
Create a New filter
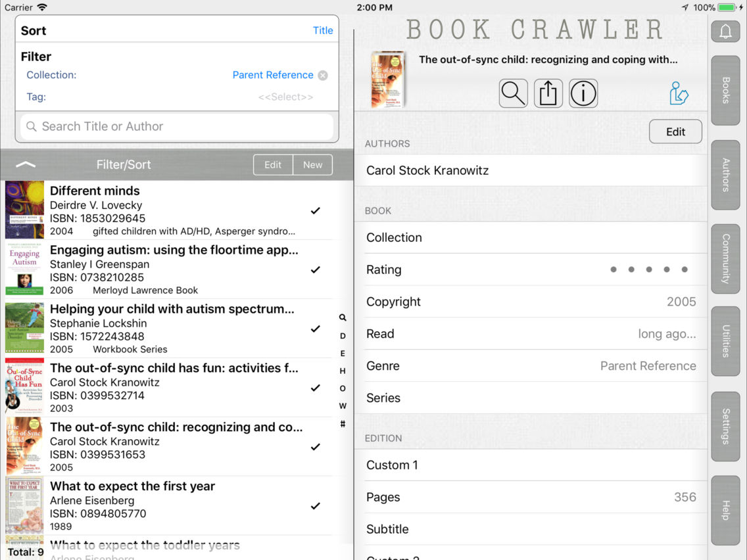(x=312, y=165)
